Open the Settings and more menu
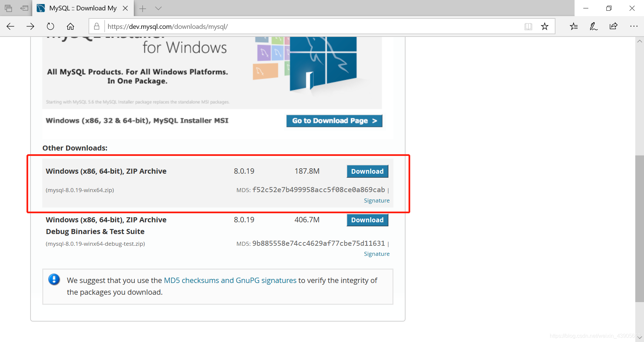Screen dimensions: 644x342 (x=634, y=26)
